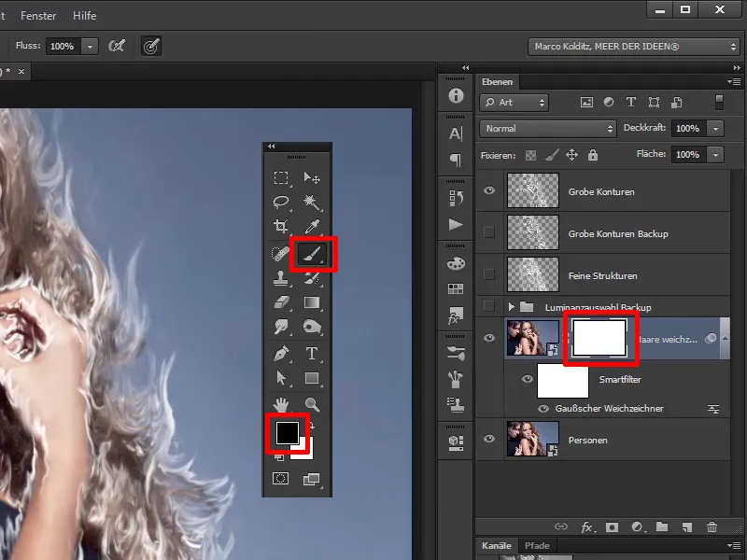
Task: Open the Color palette panel icon
Action: point(456,263)
